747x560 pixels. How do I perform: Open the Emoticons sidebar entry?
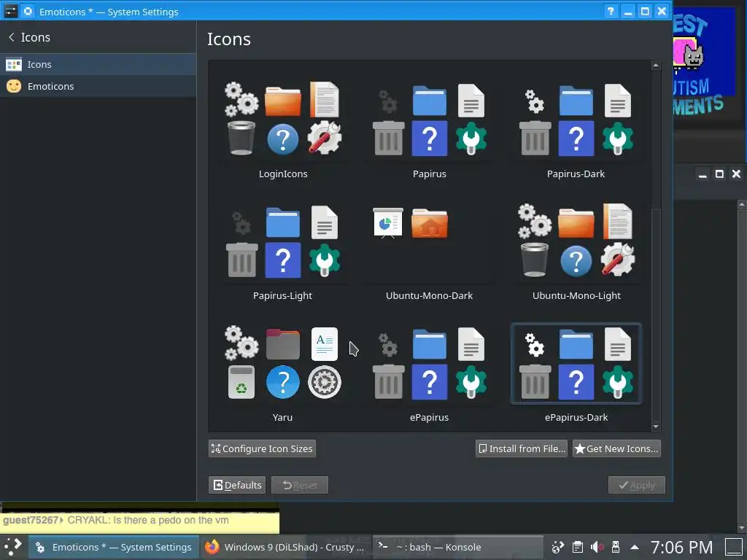click(x=98, y=86)
